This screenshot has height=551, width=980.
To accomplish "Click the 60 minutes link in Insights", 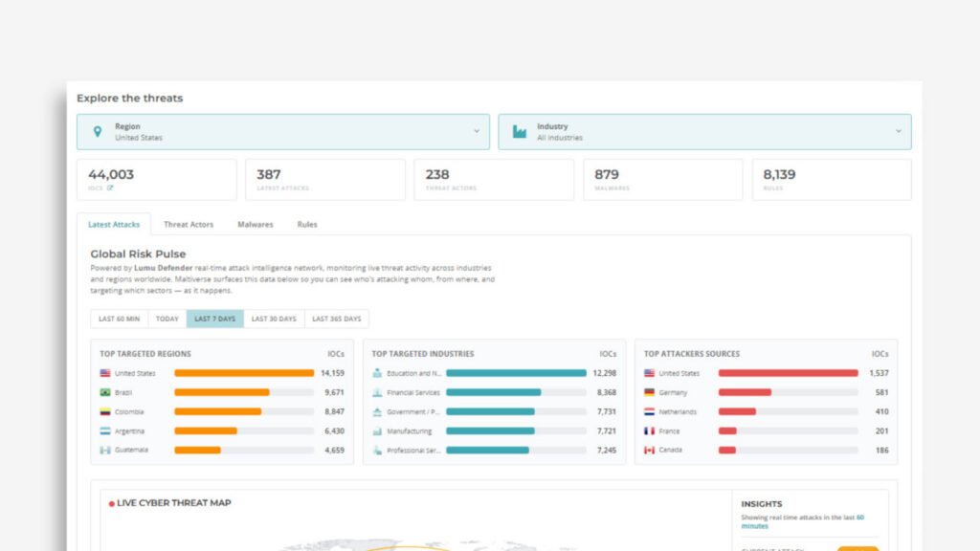I will [803, 521].
